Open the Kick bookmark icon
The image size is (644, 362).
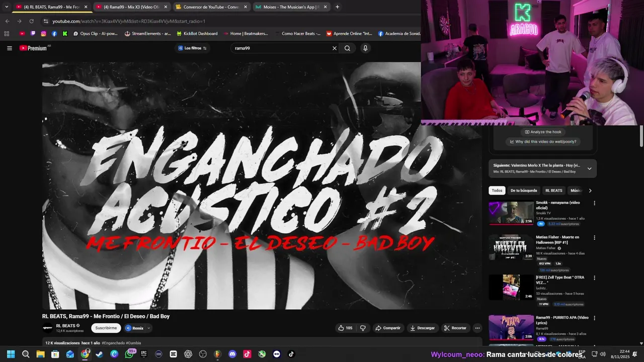pos(65,34)
